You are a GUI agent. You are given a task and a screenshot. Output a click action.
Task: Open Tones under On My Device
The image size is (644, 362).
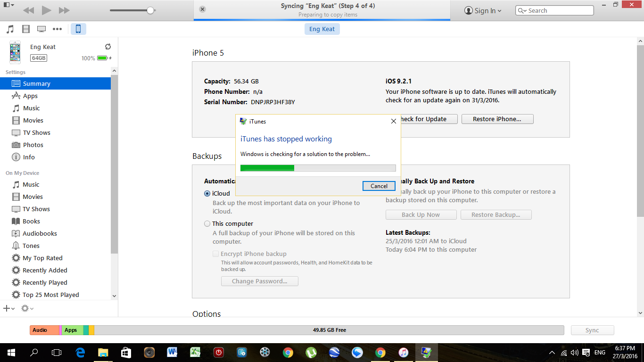(x=56, y=246)
